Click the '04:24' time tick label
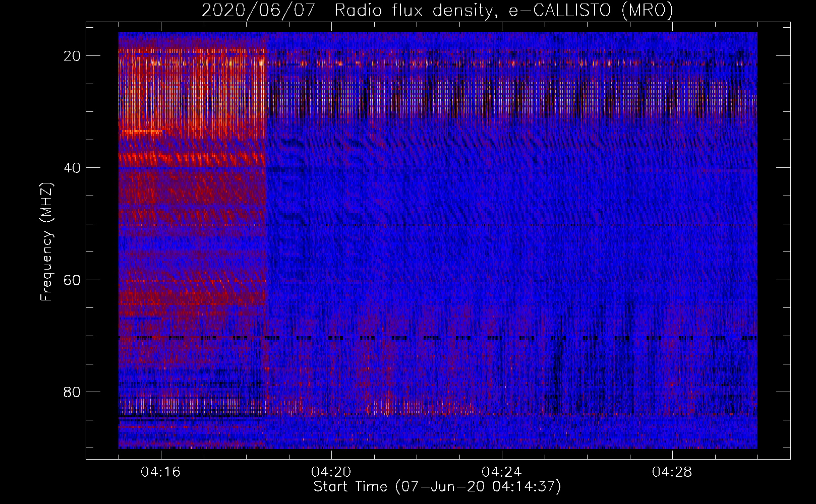 (502, 472)
